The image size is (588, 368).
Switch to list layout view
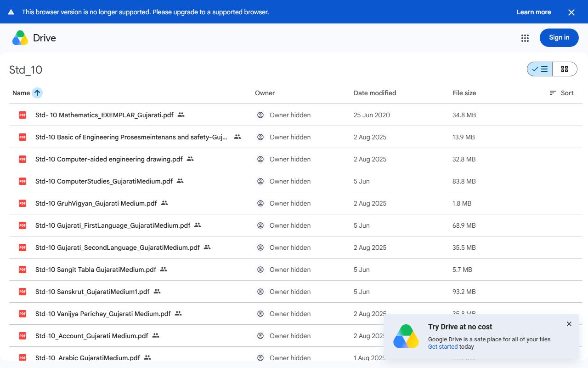click(540, 69)
